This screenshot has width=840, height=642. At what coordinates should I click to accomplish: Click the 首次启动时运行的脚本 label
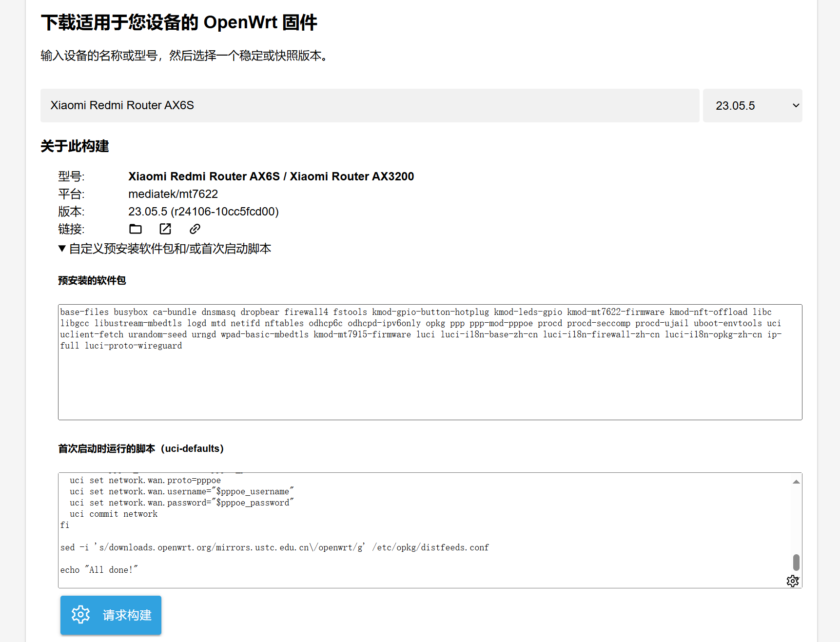141,448
